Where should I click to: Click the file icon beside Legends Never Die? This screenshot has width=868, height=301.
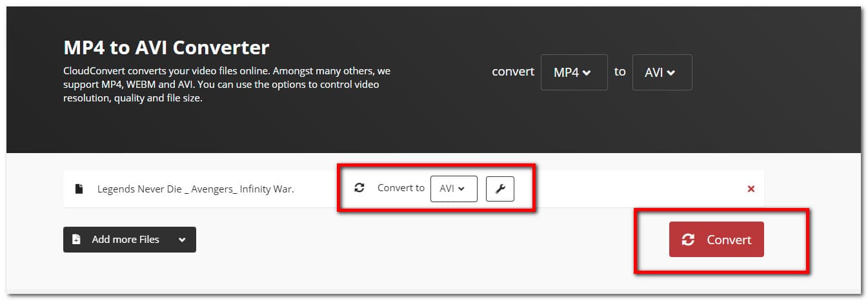[x=79, y=189]
